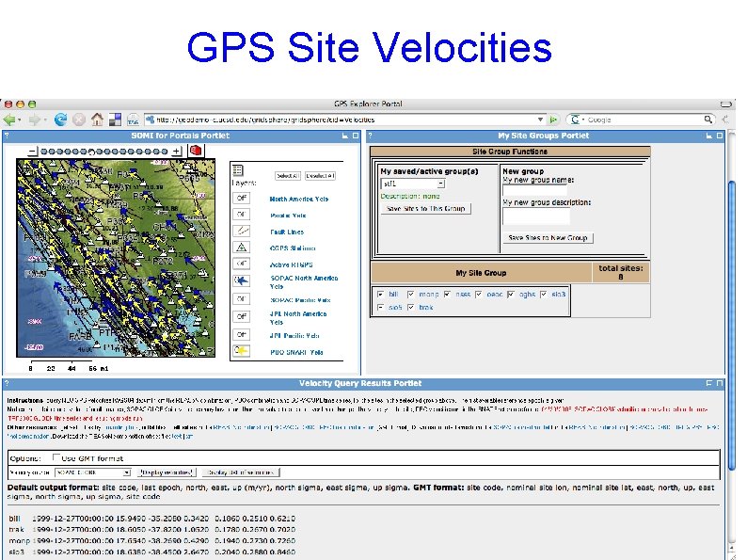Turn on SOPAC Pacific Vels layer toggle
747x560 pixels.
click(242, 299)
